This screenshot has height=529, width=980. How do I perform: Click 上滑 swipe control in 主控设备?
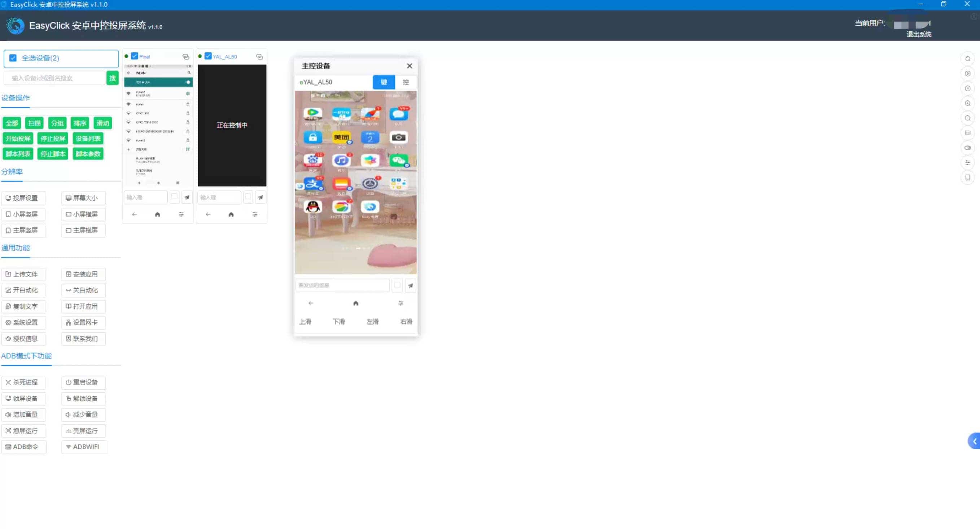pyautogui.click(x=305, y=321)
